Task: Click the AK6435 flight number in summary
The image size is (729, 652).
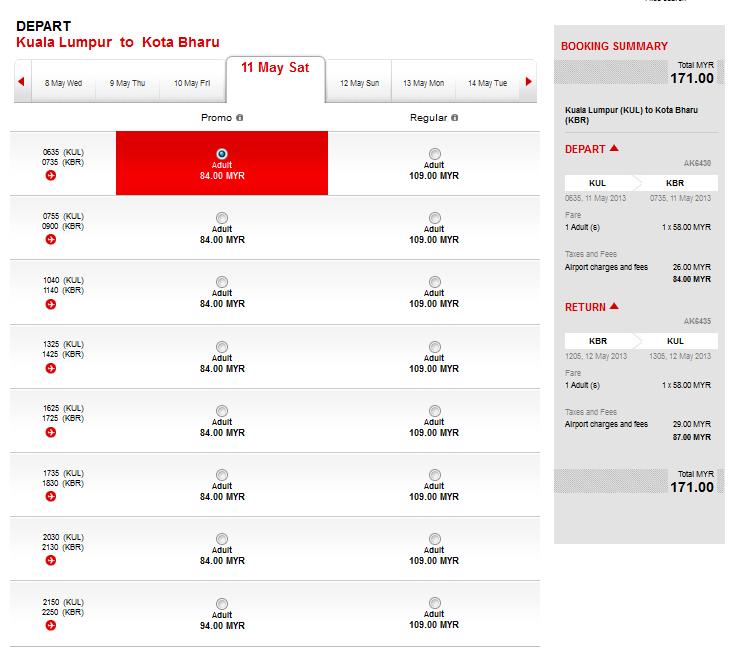Action: [697, 321]
